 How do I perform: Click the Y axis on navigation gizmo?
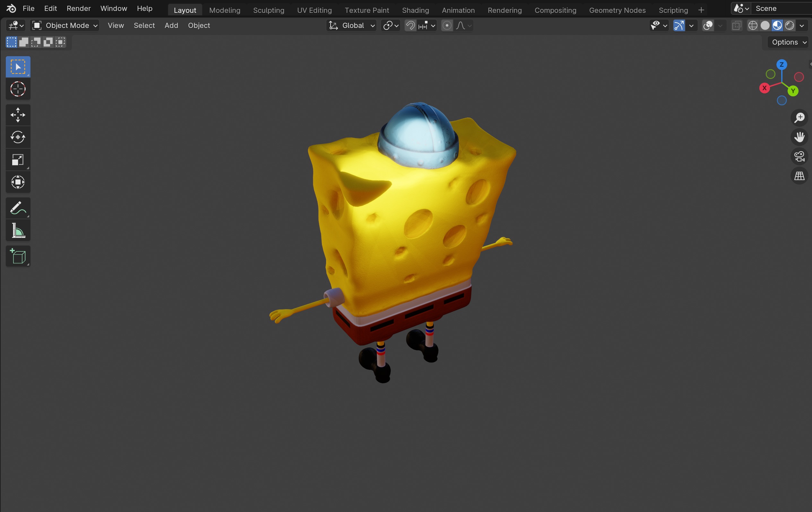point(793,91)
